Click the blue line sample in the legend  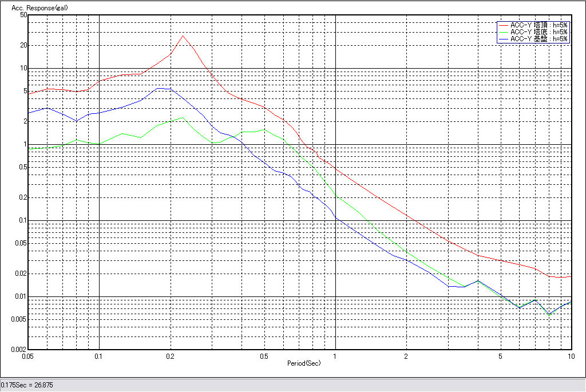(x=504, y=39)
